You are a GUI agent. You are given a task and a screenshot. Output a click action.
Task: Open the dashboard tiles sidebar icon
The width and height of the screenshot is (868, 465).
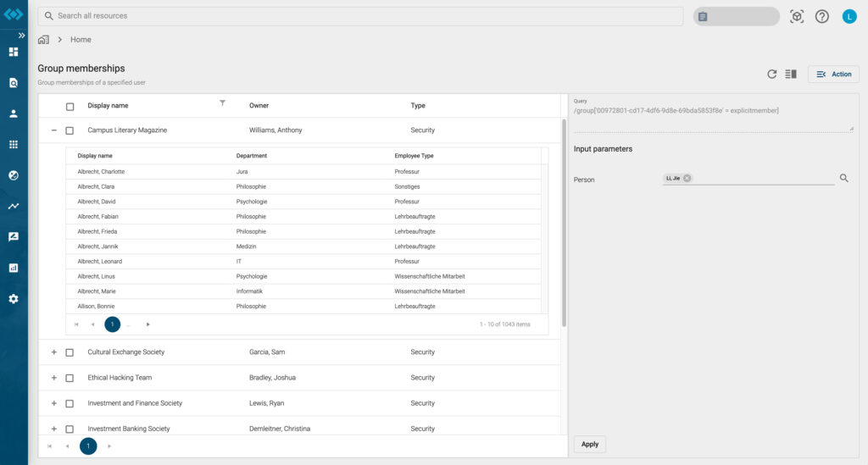[14, 52]
